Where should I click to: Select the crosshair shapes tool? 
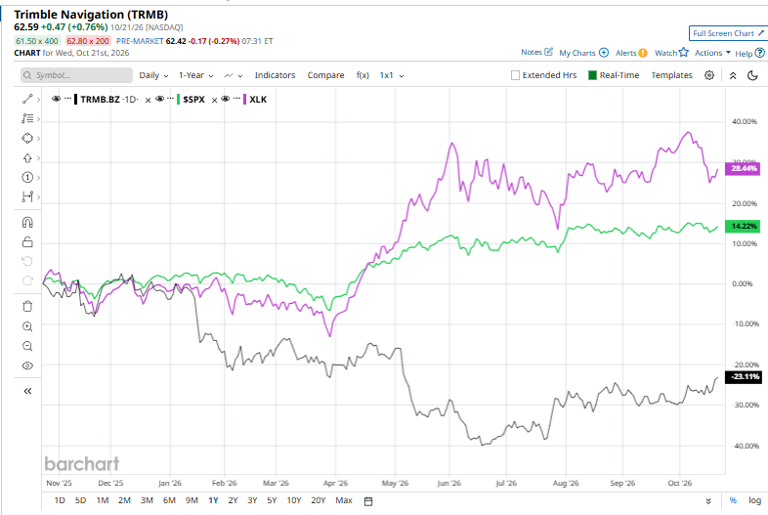27,138
